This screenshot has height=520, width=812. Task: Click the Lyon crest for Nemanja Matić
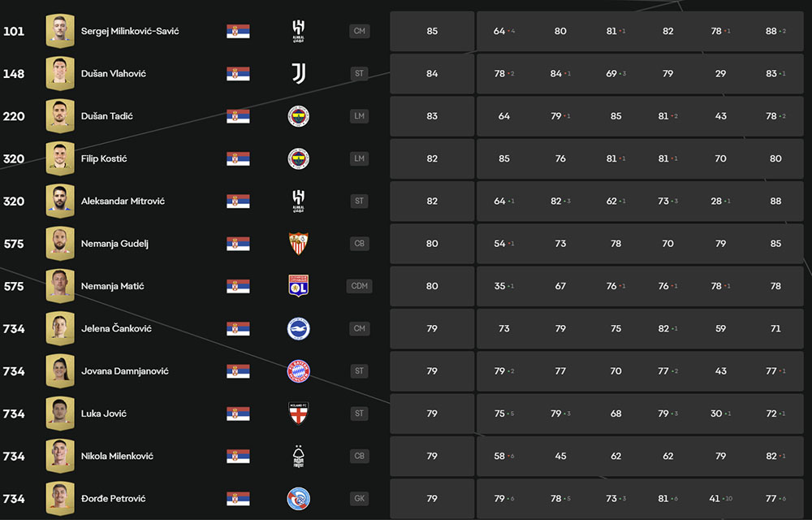point(298,286)
